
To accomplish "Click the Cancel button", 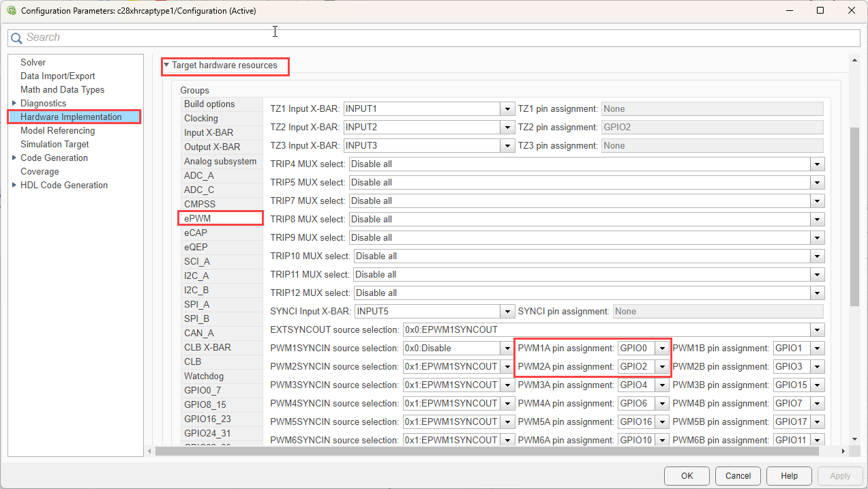I will pos(738,475).
